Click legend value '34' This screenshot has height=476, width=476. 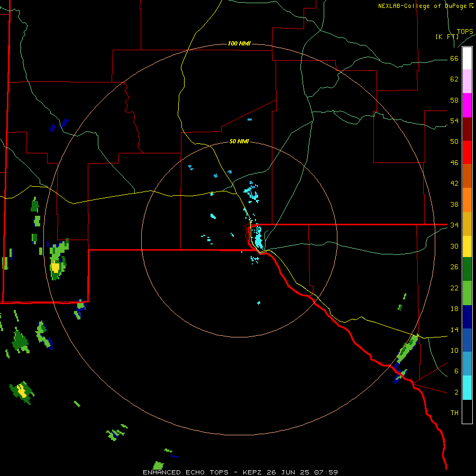pyautogui.click(x=454, y=225)
